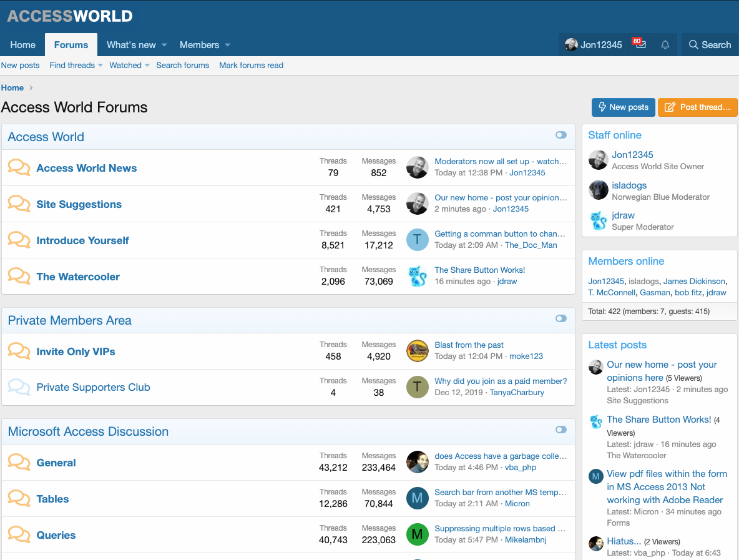Click the forum icon beside Access World News
This screenshot has width=739, height=560.
[19, 167]
